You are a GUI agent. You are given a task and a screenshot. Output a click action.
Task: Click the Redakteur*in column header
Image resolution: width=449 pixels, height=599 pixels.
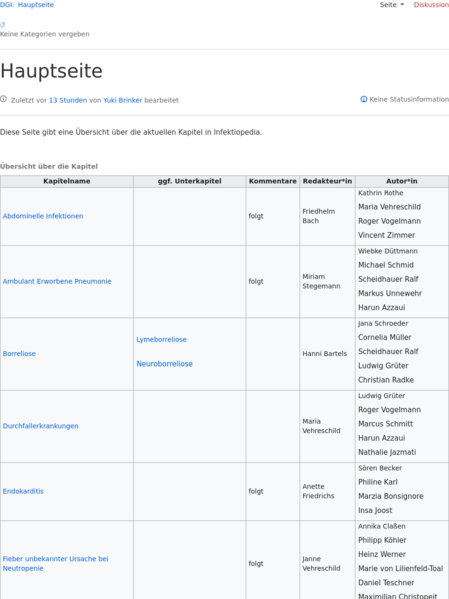pos(327,181)
